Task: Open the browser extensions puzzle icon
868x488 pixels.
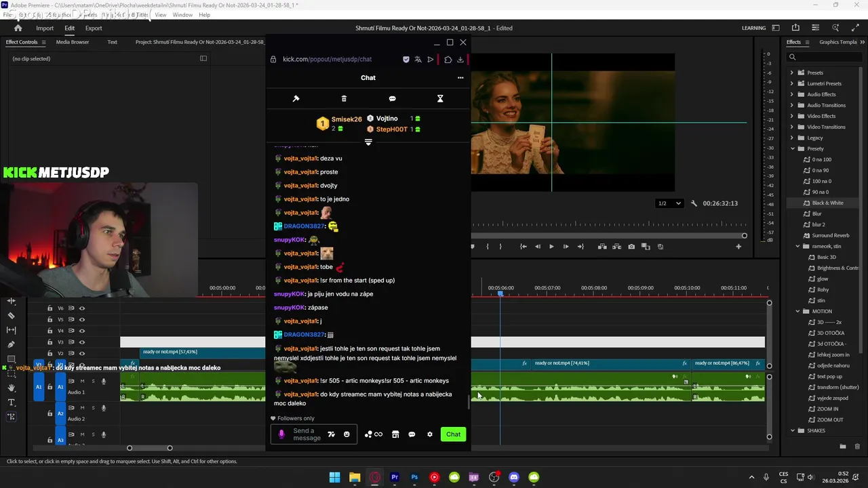Action: pyautogui.click(x=448, y=59)
